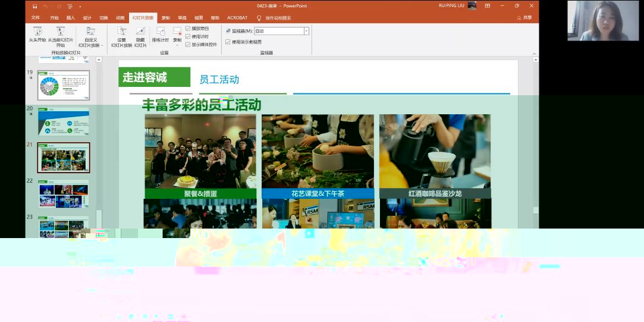Click the slide panel scrollbar up arrow
The width and height of the screenshot is (644, 322).
pyautogui.click(x=99, y=60)
